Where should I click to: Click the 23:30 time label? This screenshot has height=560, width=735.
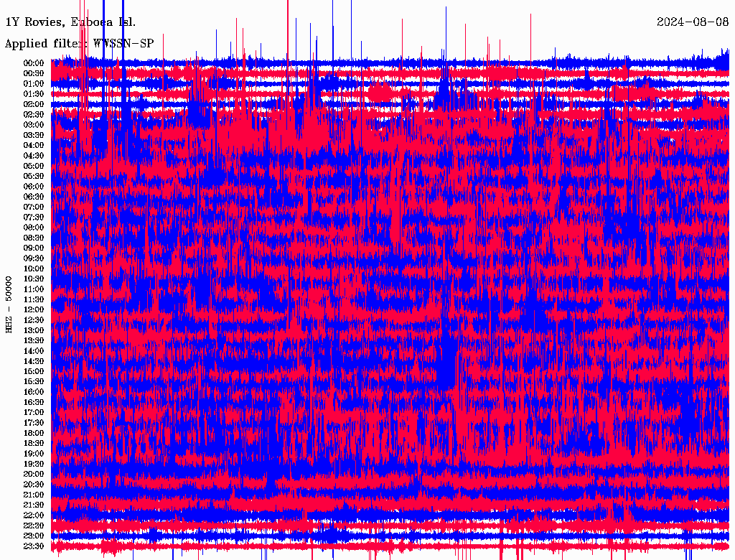tap(34, 546)
